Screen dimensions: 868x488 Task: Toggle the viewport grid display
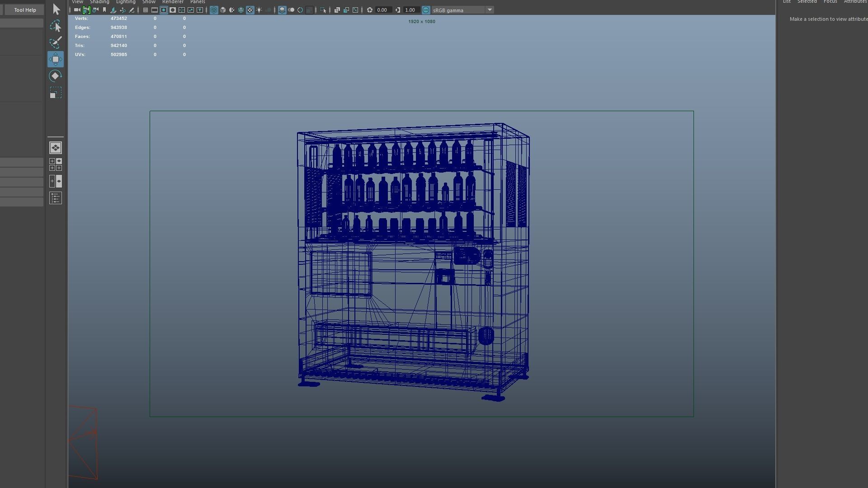click(x=146, y=10)
